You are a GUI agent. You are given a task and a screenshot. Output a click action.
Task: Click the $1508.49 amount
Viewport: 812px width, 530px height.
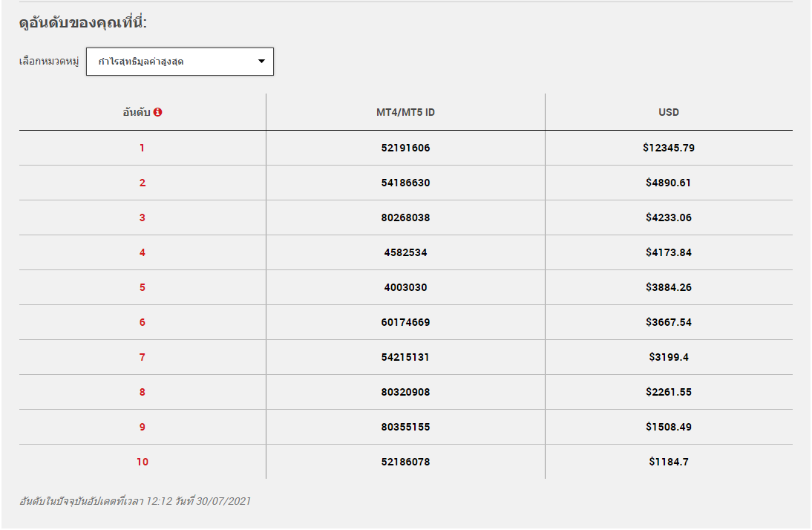pyautogui.click(x=669, y=427)
